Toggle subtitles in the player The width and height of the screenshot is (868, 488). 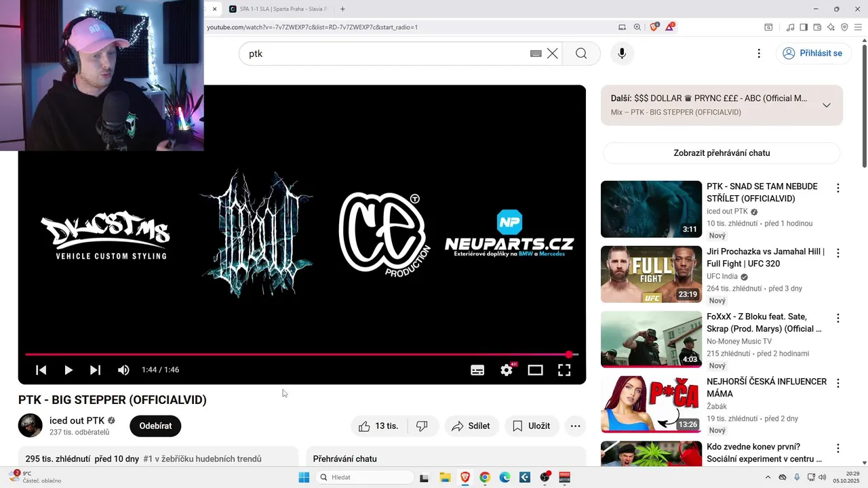(x=477, y=370)
